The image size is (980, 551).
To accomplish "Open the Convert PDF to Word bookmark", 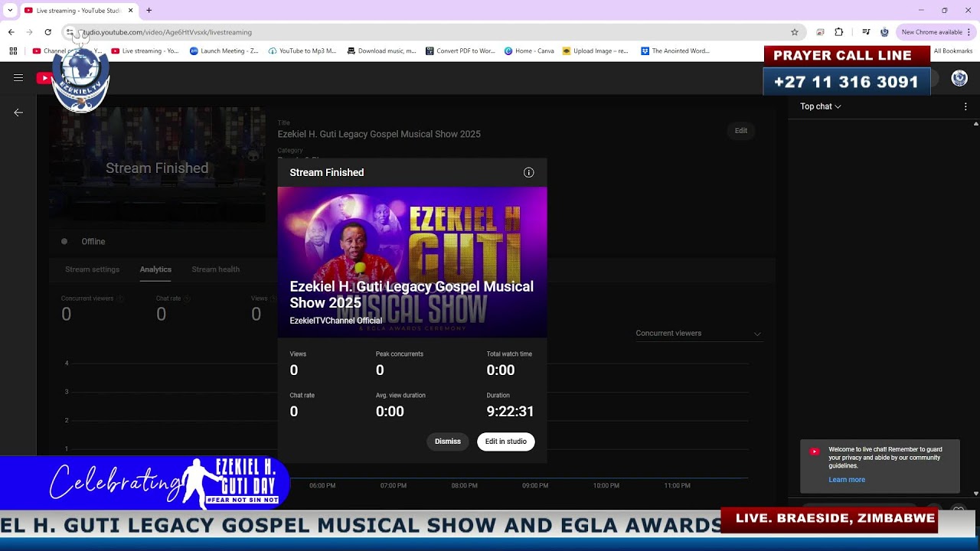I will pos(460,51).
